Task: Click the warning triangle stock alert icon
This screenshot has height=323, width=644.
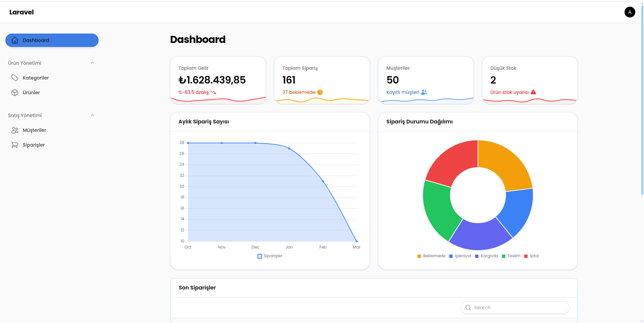Action: coord(533,92)
